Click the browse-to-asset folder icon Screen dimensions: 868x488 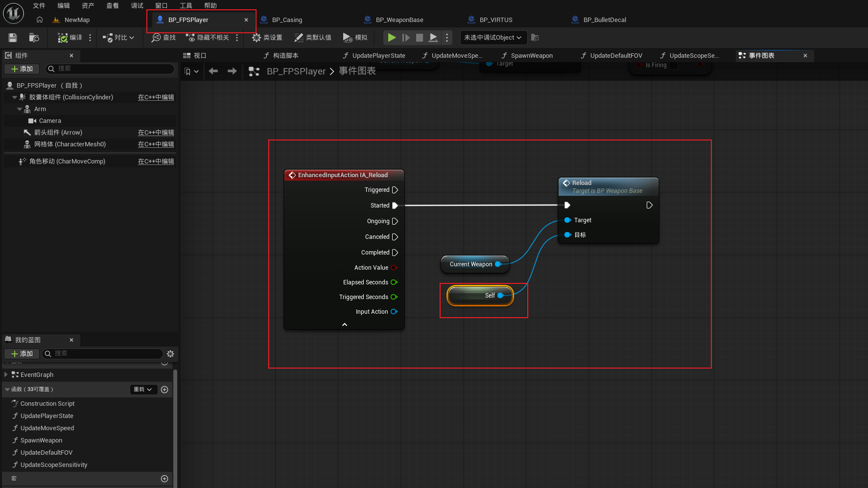click(34, 38)
